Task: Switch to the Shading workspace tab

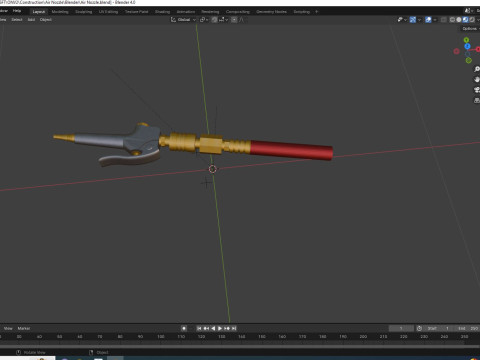Action: pos(162,12)
